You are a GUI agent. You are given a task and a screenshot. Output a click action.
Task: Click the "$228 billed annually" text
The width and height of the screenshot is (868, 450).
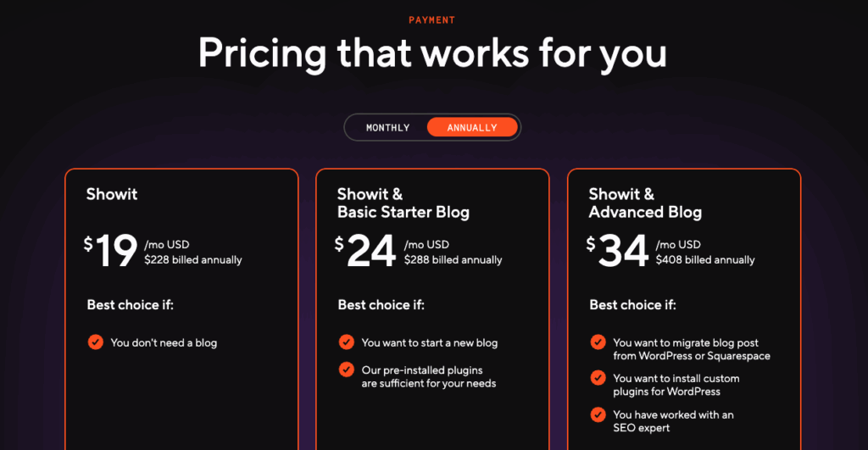point(193,260)
